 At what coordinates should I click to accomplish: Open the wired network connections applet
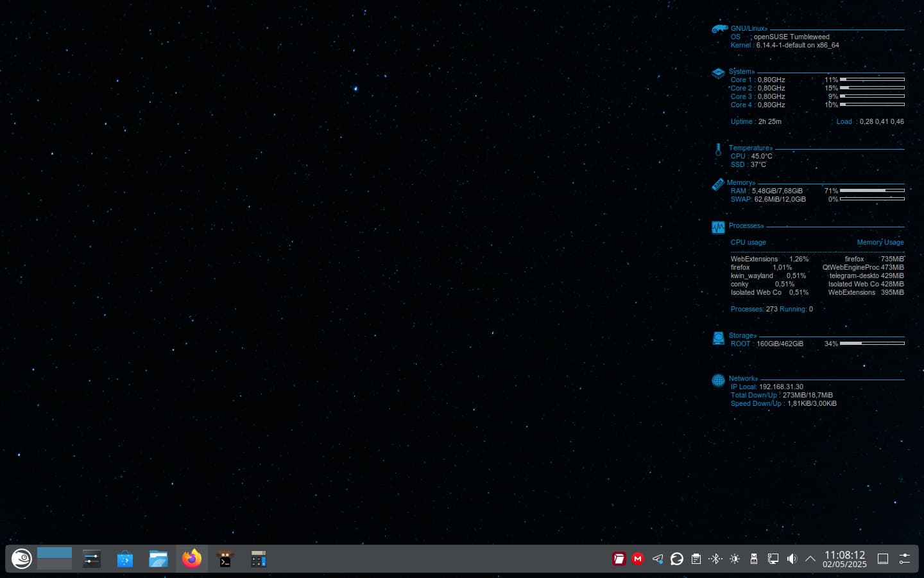[x=773, y=559]
